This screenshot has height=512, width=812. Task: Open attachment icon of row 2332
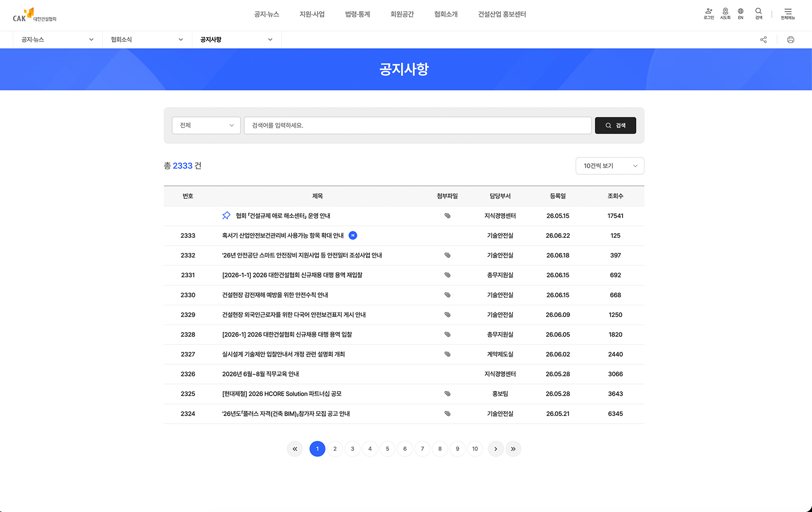447,255
